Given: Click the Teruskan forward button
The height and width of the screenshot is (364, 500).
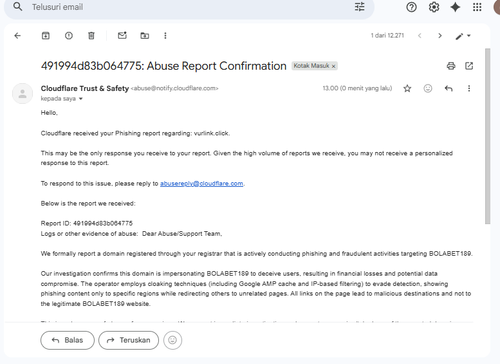Looking at the screenshot, I should [x=129, y=340].
